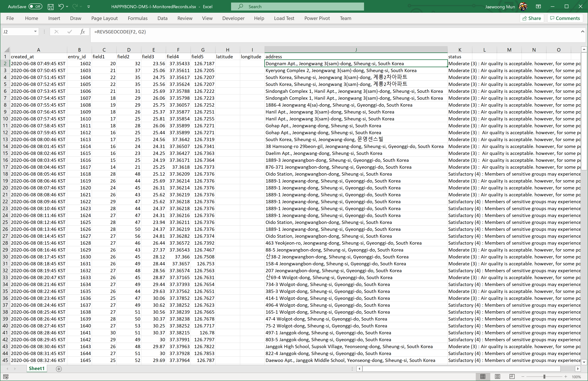588x381 pixels.
Task: Click the Redo arrow icon
Action: (75, 7)
